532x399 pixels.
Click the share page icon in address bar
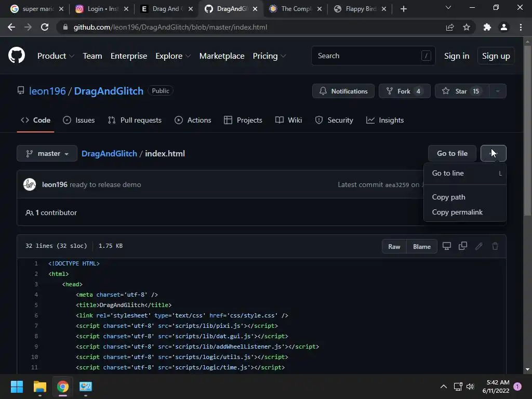click(x=450, y=27)
